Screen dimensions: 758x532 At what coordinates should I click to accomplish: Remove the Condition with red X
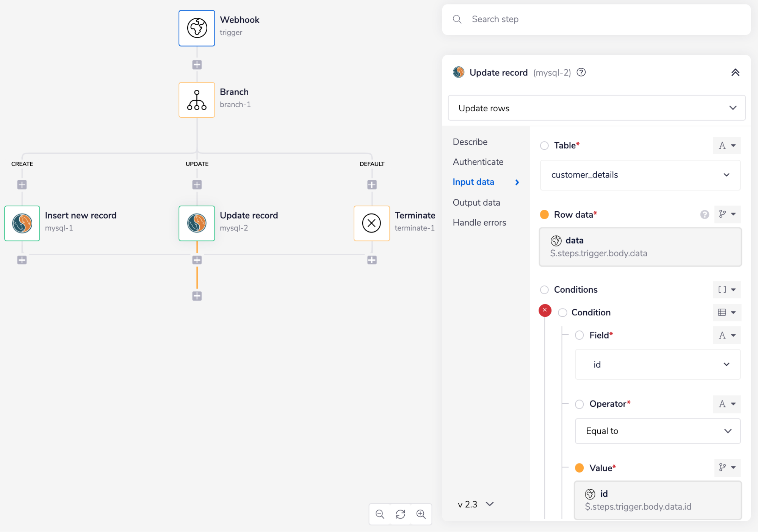click(x=545, y=310)
